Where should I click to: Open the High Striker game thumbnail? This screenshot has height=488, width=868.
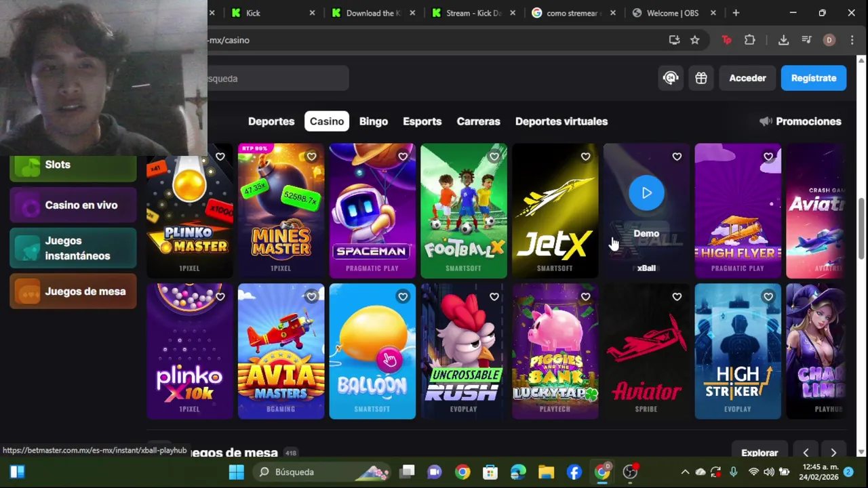pos(738,351)
